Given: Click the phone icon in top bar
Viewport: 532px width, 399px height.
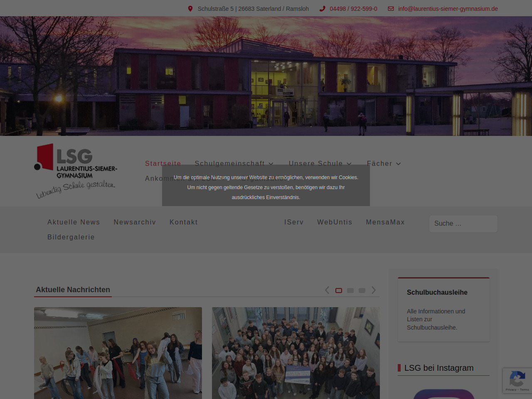Looking at the screenshot, I should coord(322,9).
